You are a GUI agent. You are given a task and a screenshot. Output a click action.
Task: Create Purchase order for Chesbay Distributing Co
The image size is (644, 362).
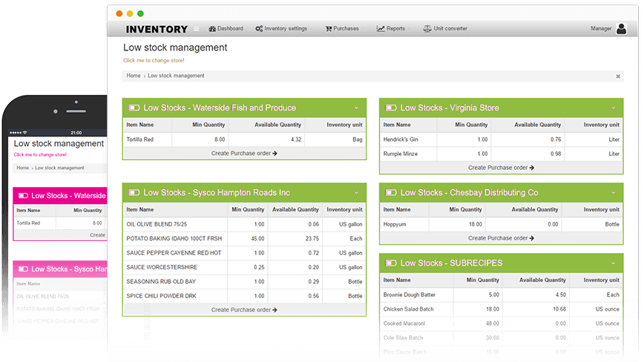click(501, 238)
